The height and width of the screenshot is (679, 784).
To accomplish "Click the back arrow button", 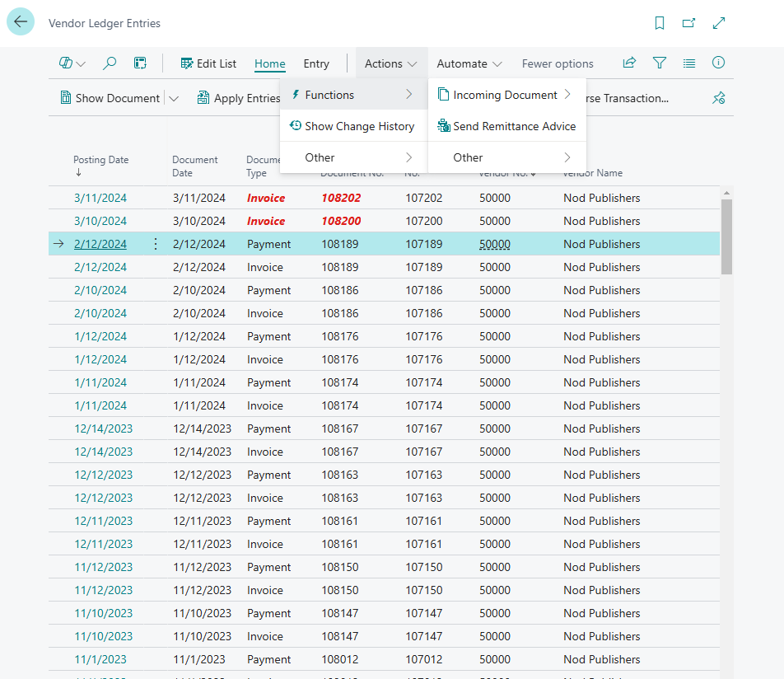I will tap(21, 22).
